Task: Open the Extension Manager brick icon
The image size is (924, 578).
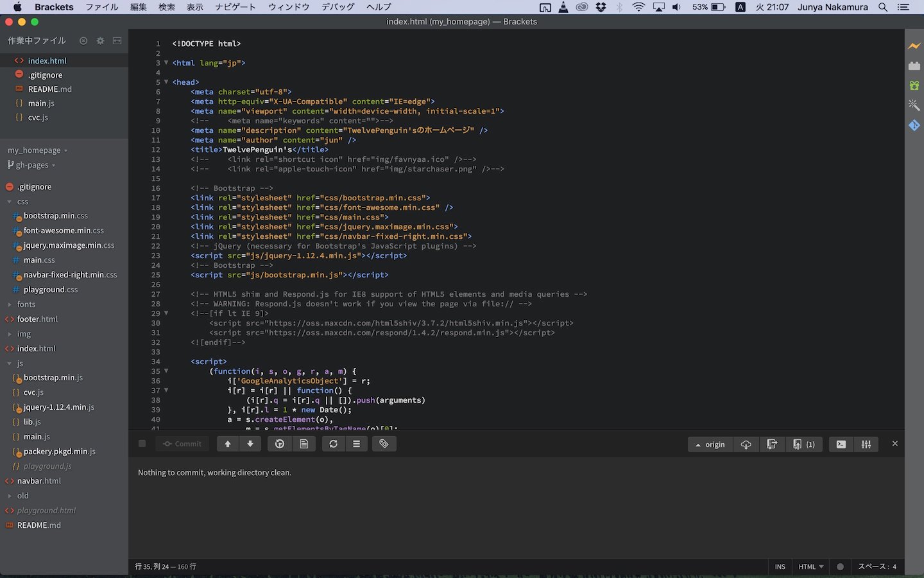Action: pyautogui.click(x=914, y=66)
